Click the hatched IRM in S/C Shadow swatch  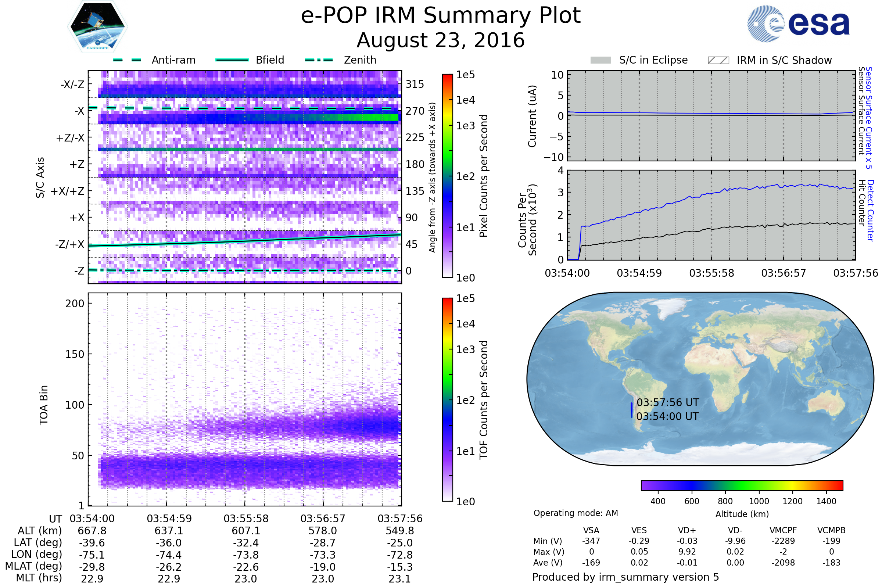pyautogui.click(x=718, y=60)
